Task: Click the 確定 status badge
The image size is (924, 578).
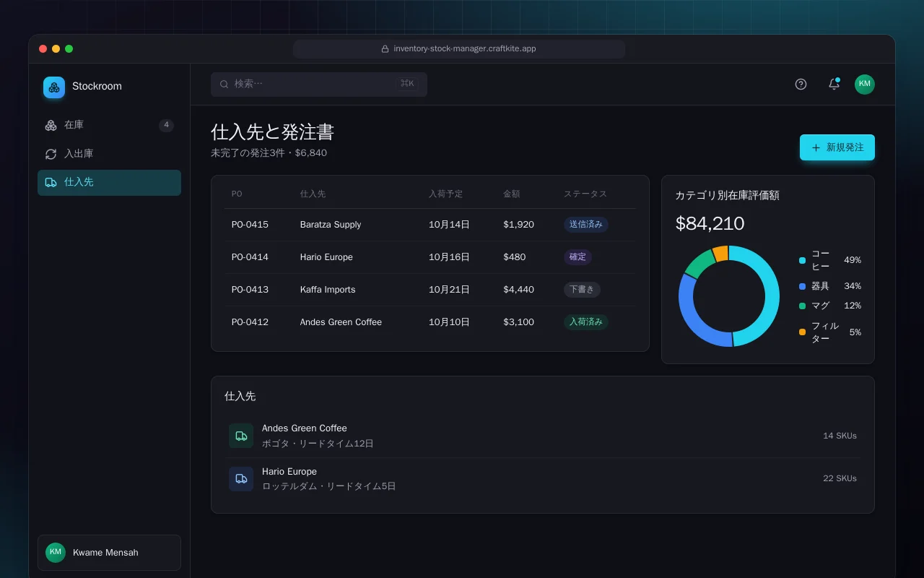Action: coord(578,257)
